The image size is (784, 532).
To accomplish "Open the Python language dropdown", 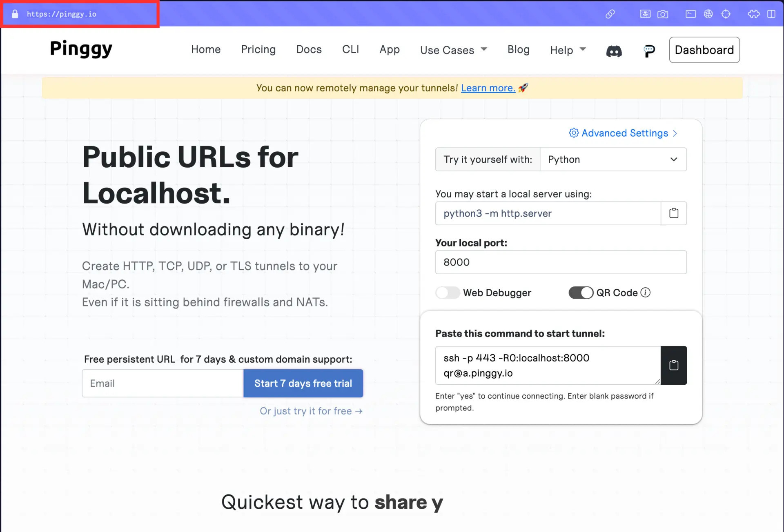I will [613, 159].
